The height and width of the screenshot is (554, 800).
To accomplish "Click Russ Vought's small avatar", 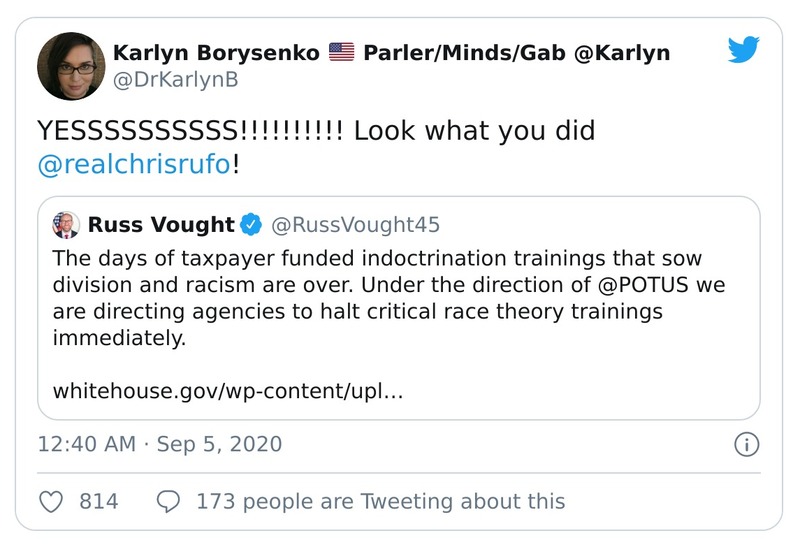I will [66, 224].
